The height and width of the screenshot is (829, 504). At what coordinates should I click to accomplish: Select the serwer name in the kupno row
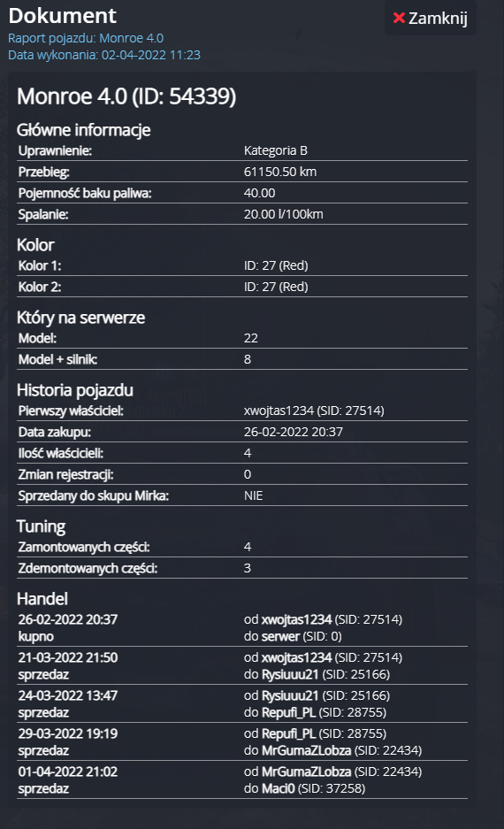pos(280,636)
